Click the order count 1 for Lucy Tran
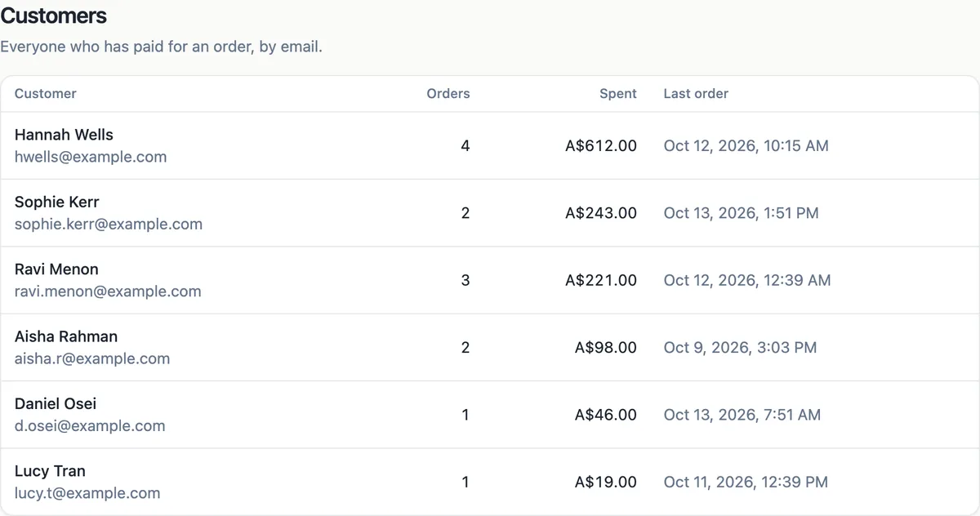980x516 pixels. 465,482
